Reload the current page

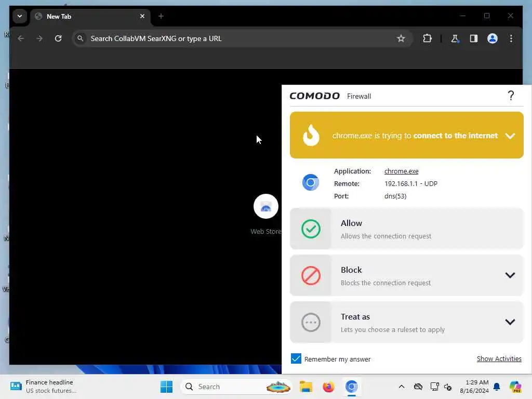pos(58,38)
